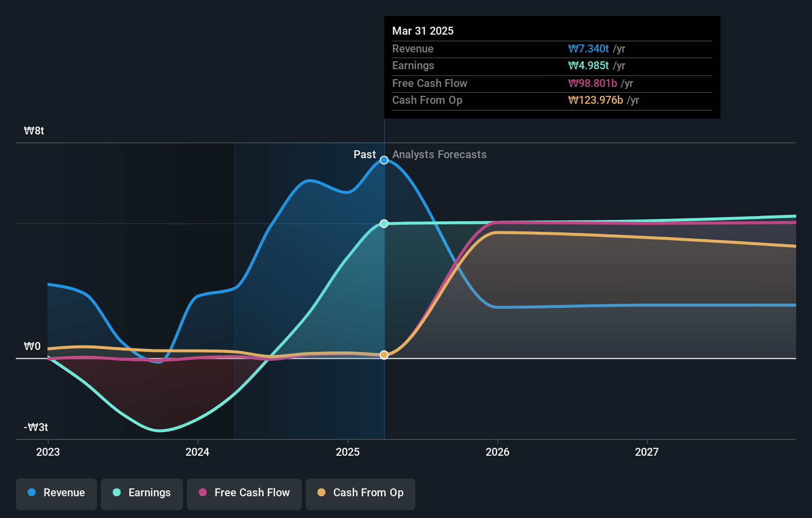Select the 2026 x-axis label
The height and width of the screenshot is (518, 812).
coord(497,452)
